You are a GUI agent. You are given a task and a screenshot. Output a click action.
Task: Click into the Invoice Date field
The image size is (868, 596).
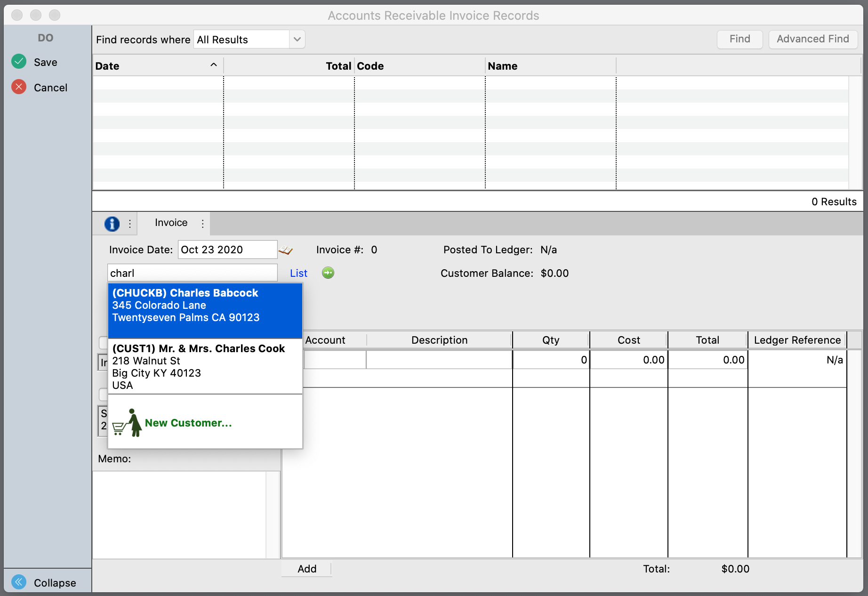click(227, 250)
